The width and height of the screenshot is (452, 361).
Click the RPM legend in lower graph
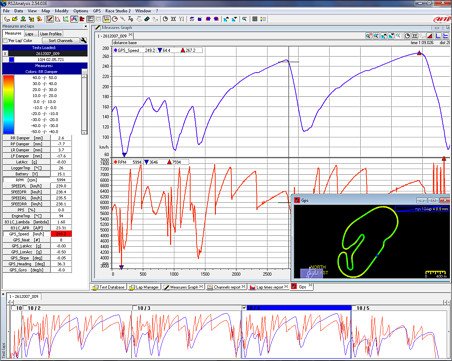click(151, 162)
